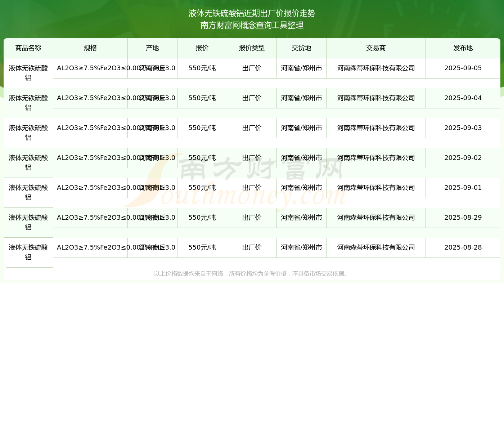Click the 报价类型 column header
504x434 pixels.
pos(252,48)
